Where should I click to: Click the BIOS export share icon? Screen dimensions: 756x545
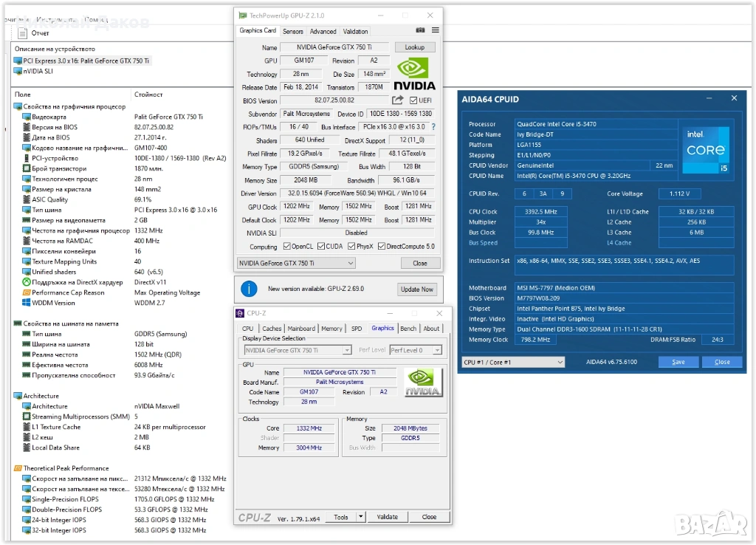pos(398,100)
